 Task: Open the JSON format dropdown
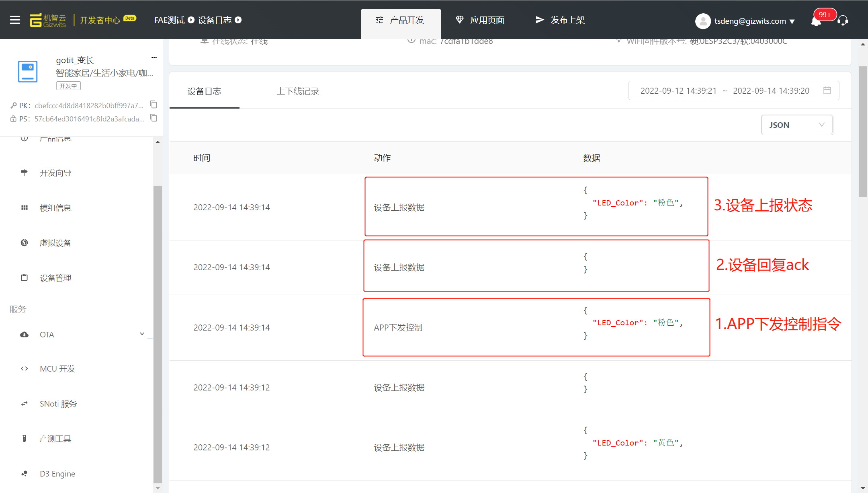click(x=796, y=125)
